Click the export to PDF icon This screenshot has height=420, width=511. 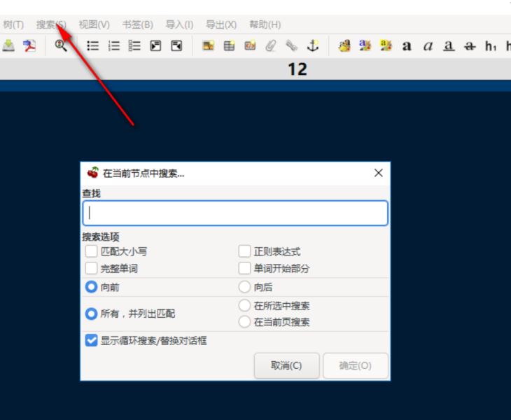coord(29,46)
